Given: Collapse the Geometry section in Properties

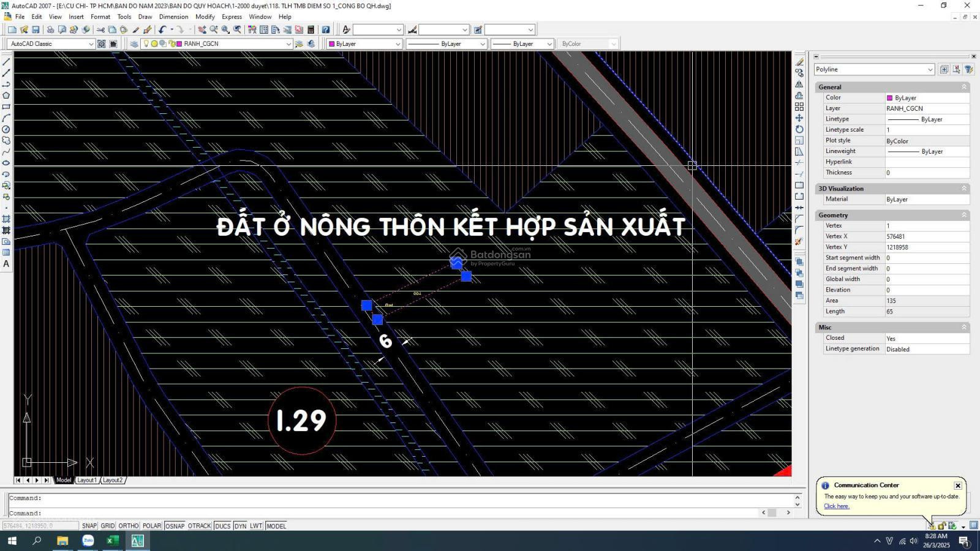Looking at the screenshot, I should coord(963,216).
